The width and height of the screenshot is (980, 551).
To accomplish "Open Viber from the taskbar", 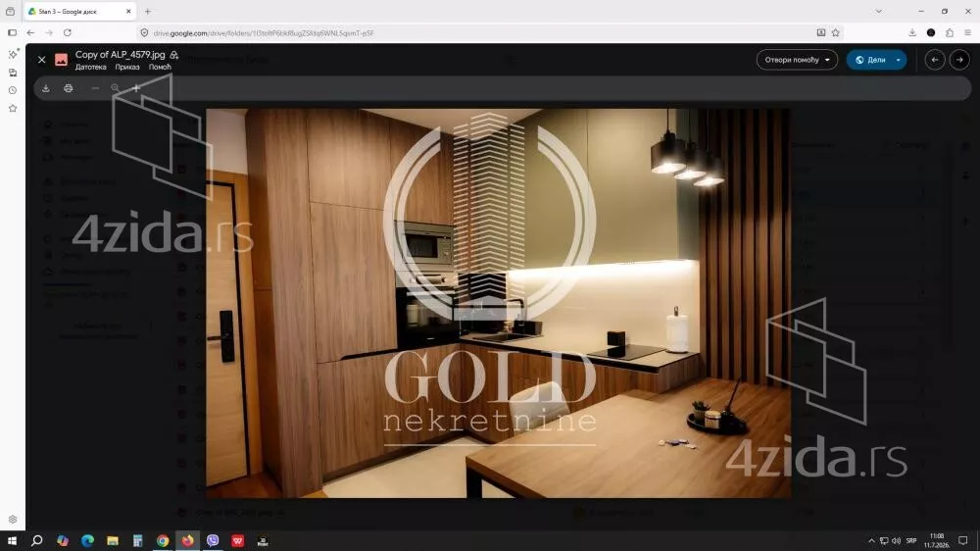I will [213, 540].
